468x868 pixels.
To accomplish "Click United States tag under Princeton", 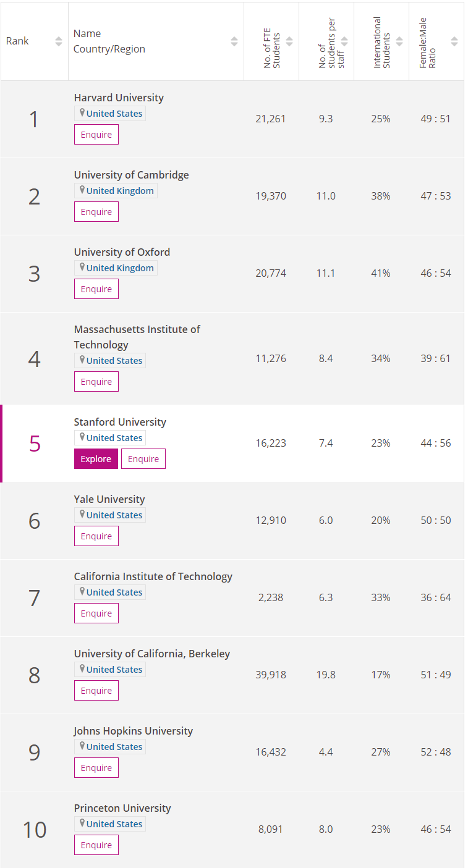I will 114,824.
